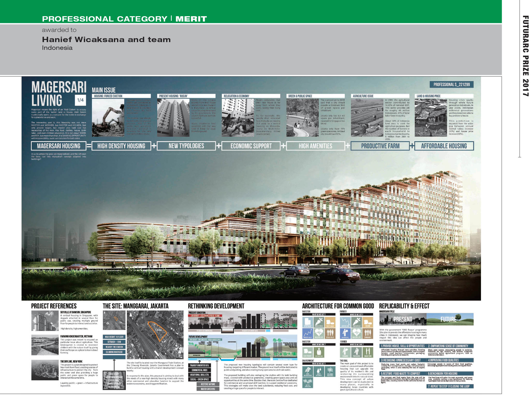The width and height of the screenshot is (532, 395).
Task: Click the Farming Kindergarten Vietnam photo
Action: [x=45, y=345]
